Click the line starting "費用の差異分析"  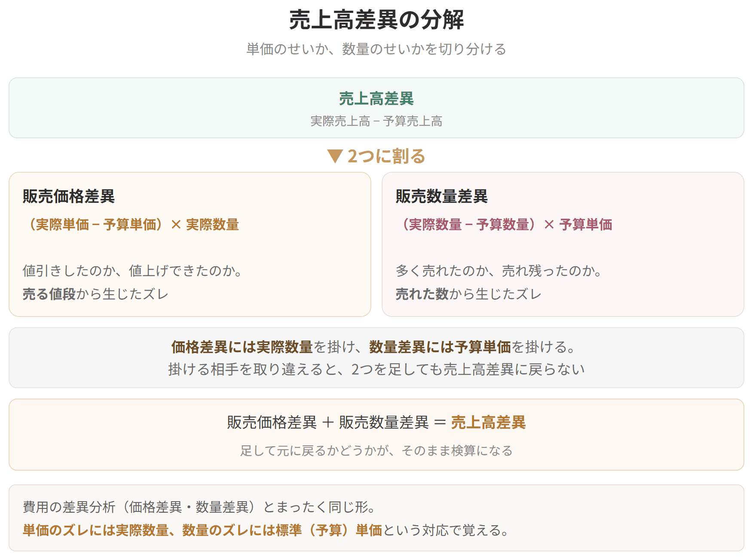199,507
